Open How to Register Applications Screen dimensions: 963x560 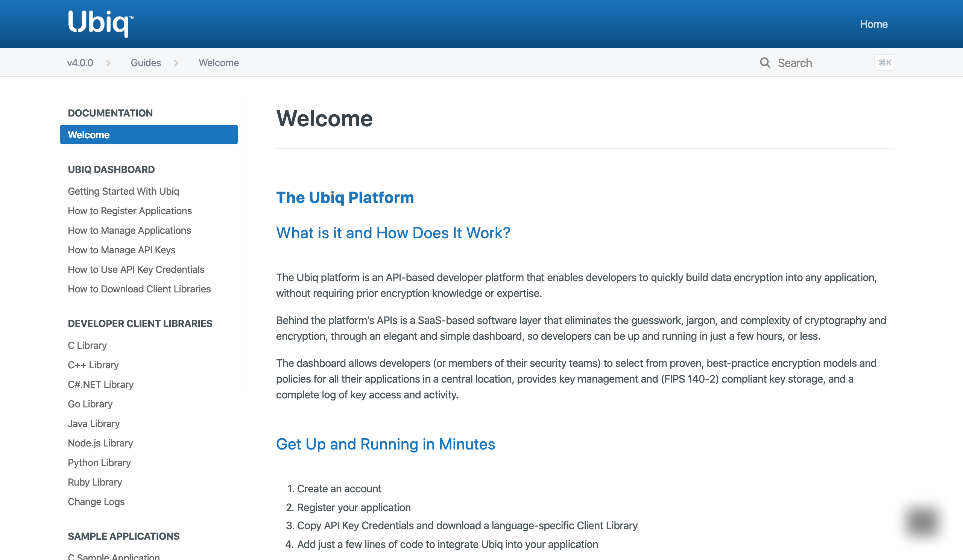[129, 211]
